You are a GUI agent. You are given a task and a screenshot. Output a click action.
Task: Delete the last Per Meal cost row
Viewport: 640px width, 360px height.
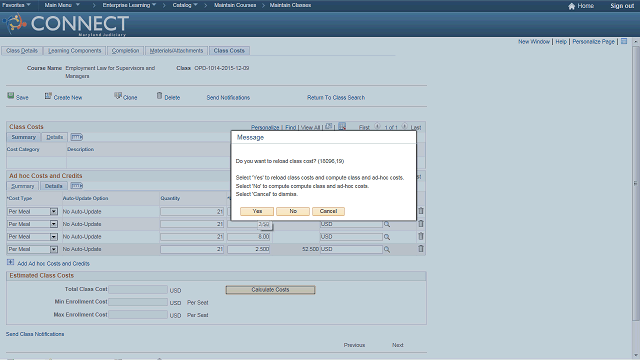pyautogui.click(x=421, y=249)
